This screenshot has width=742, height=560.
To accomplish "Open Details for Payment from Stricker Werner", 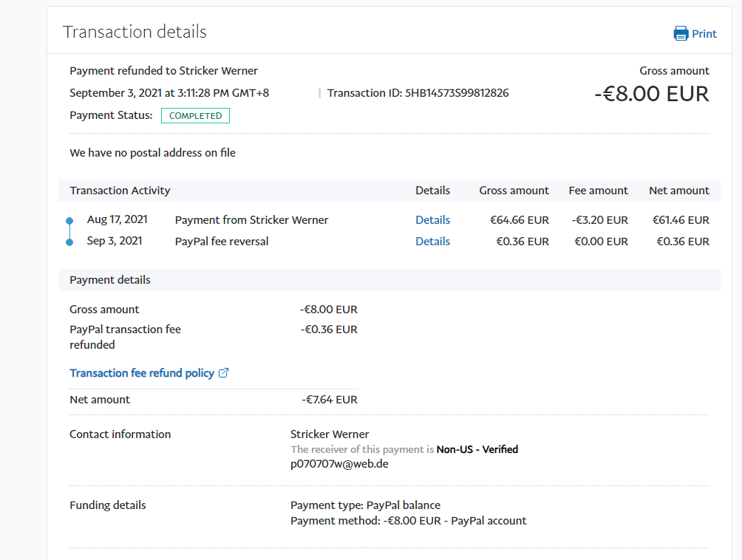I will click(432, 220).
